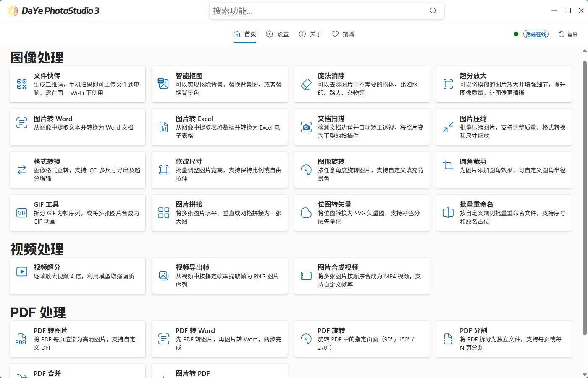Click the 图片合成视频 filmstrip icon
The width and height of the screenshot is (588, 378).
tap(306, 276)
